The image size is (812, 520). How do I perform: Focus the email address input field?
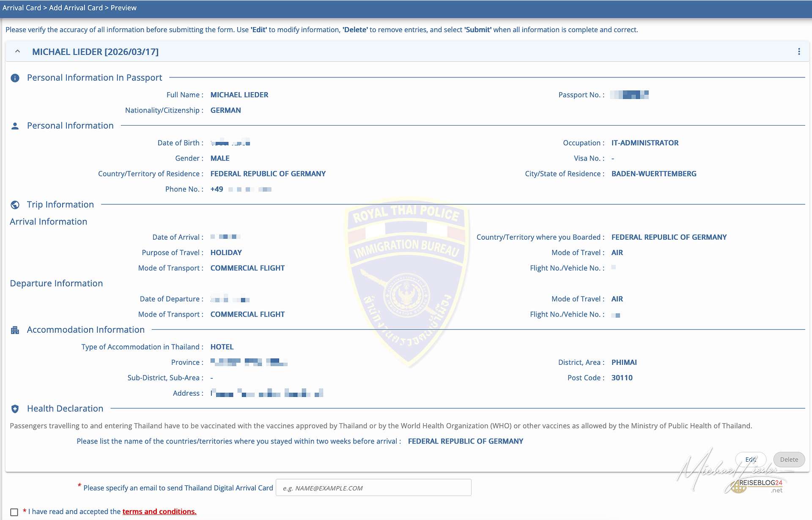(373, 488)
